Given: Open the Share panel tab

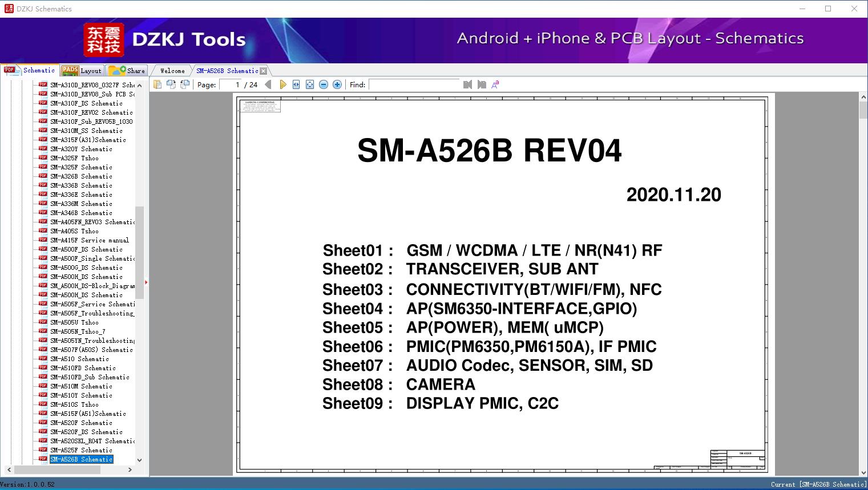Looking at the screenshot, I should click(128, 71).
